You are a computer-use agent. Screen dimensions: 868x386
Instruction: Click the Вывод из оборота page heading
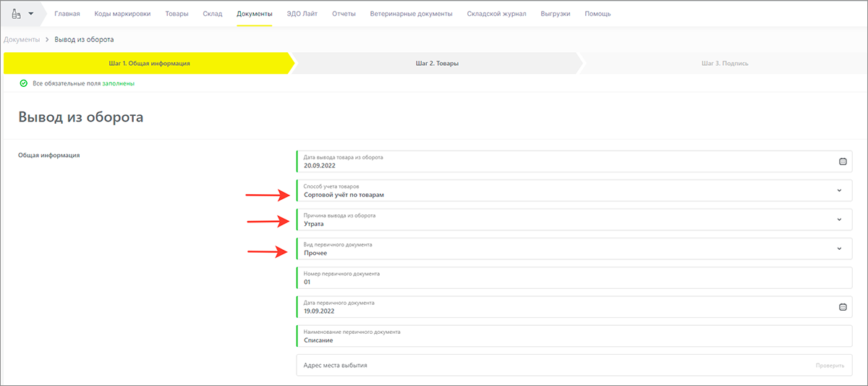(80, 117)
